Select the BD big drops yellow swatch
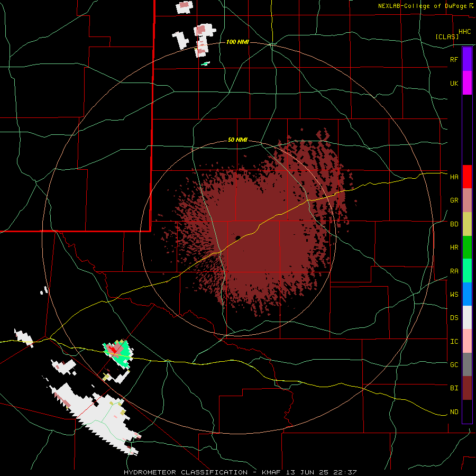Screen dimensions: 476x476 (467, 224)
